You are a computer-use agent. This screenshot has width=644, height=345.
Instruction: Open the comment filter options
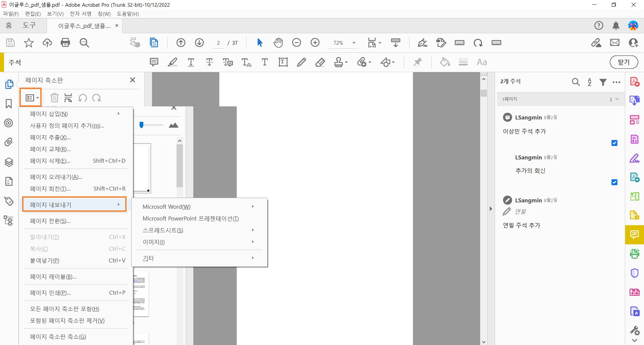[x=603, y=82]
